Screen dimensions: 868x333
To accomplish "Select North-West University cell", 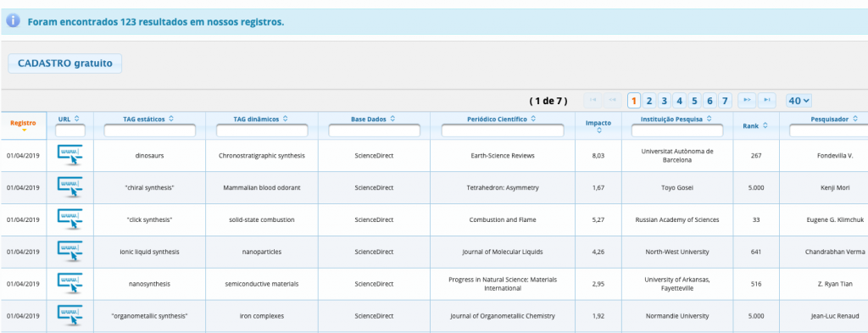I will (x=677, y=252).
